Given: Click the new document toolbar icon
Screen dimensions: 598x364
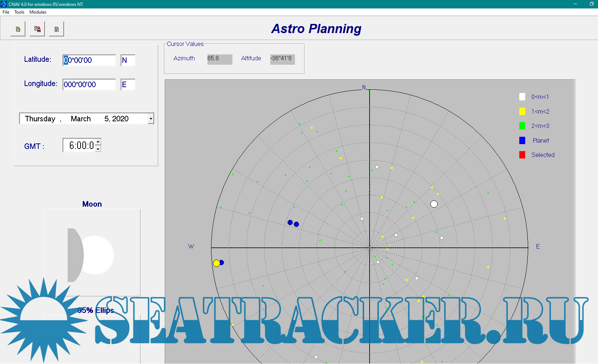Looking at the screenshot, I should [x=18, y=29].
